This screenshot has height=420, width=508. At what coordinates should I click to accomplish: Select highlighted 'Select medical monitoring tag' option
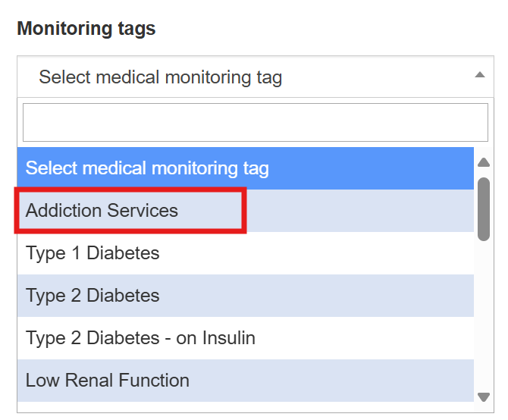coord(147,168)
